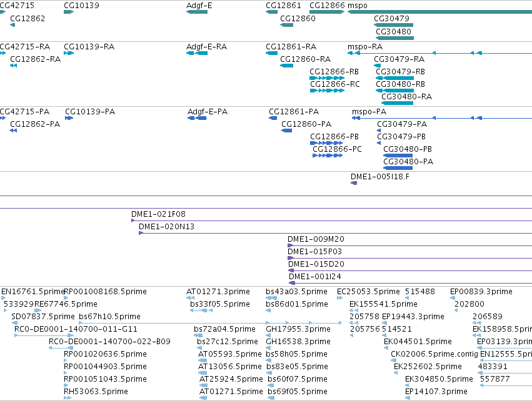Click the teal bar under CG30480 gene
The image size is (532, 401).
394,38
